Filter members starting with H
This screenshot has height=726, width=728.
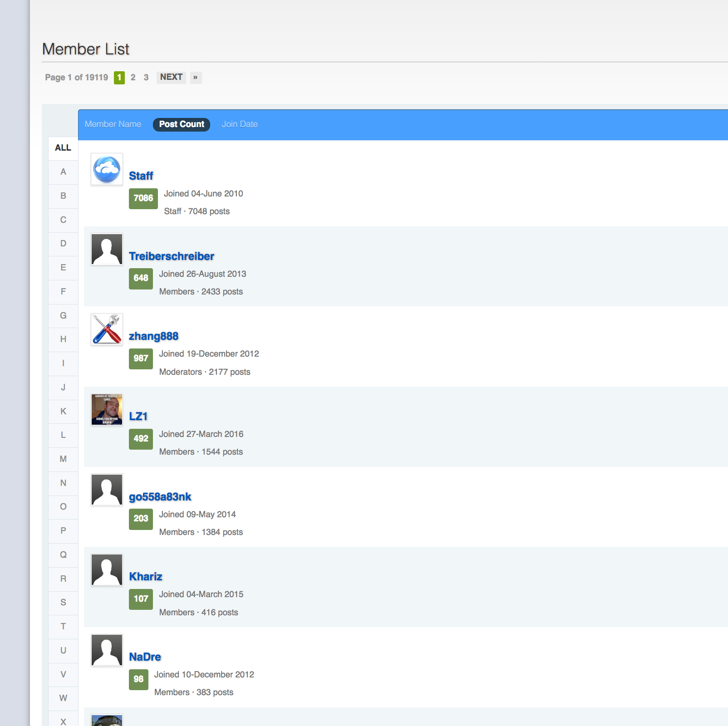pos(63,339)
